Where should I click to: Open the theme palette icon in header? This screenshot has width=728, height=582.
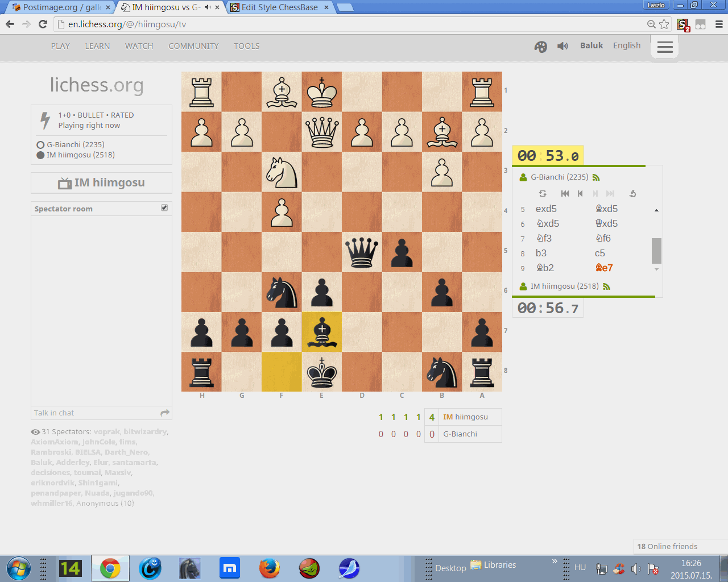[540, 47]
